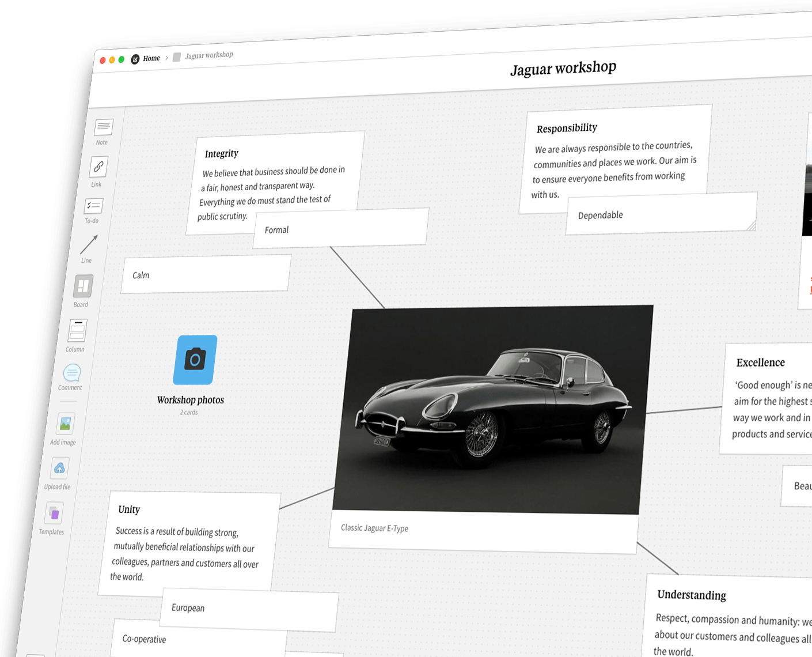
Task: Minimize window with yellow button
Action: tap(112, 60)
